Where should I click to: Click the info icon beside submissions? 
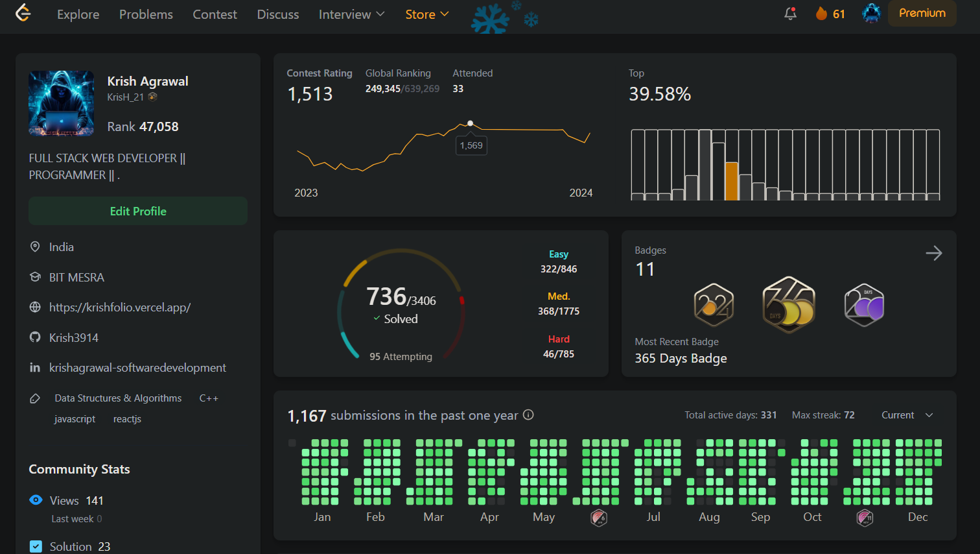[528, 415]
